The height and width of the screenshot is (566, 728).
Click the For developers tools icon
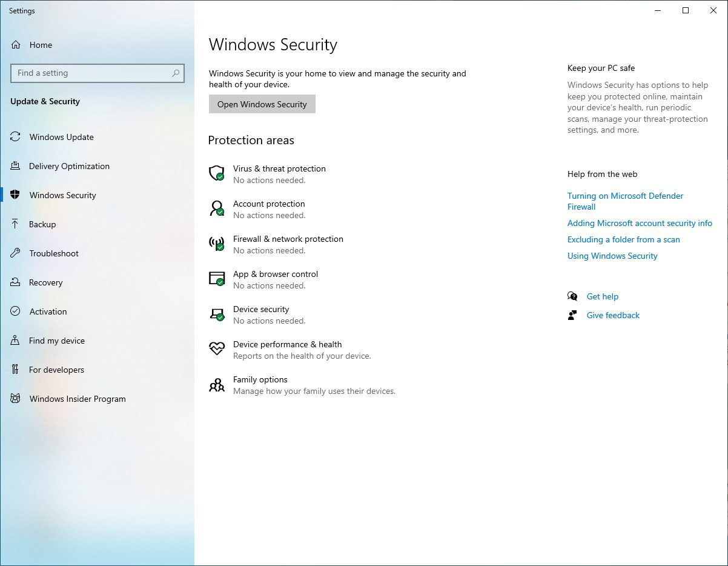pyautogui.click(x=16, y=370)
